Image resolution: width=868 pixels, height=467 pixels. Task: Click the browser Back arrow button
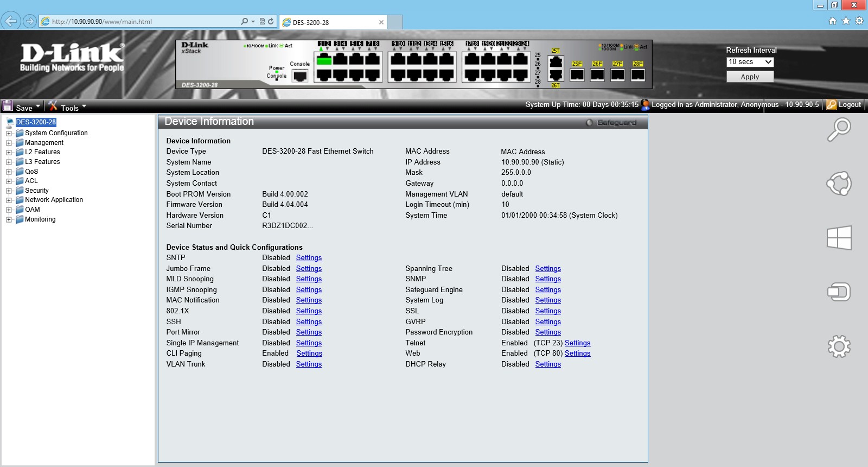[x=11, y=21]
